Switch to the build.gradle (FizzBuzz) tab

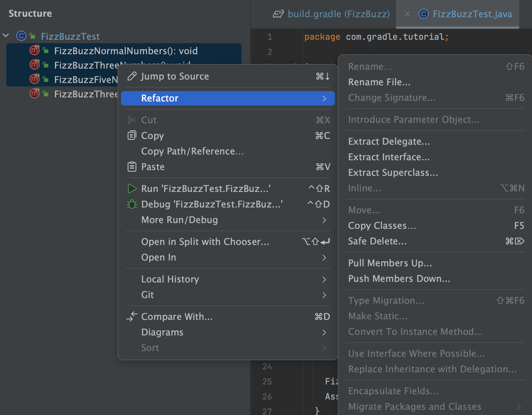tap(339, 14)
